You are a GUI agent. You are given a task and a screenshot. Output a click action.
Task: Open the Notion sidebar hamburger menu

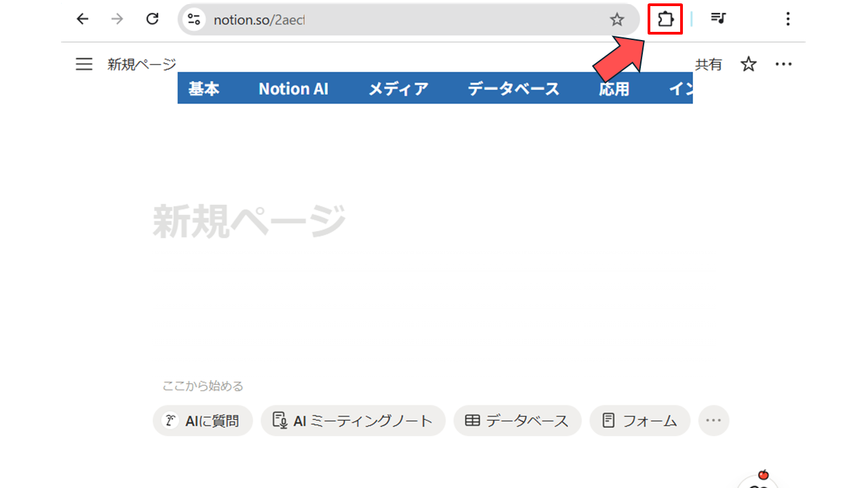coord(84,64)
